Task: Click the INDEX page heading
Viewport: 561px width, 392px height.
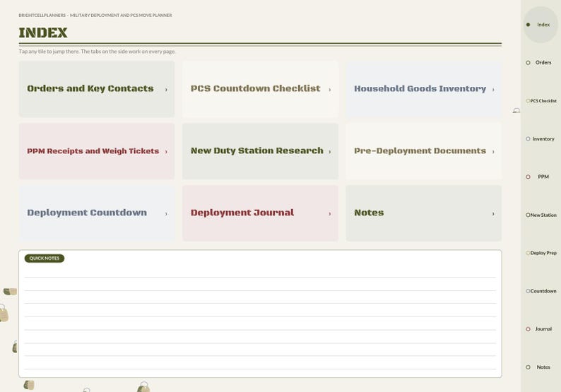Action: pos(43,32)
